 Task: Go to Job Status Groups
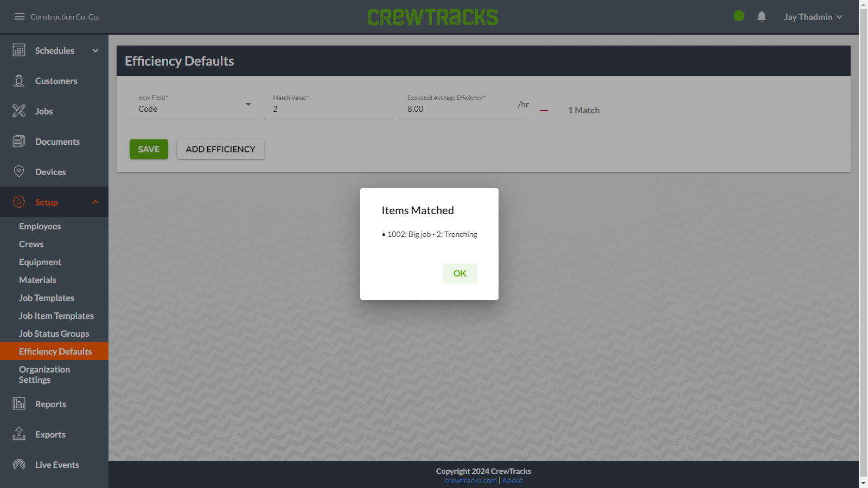coord(54,333)
